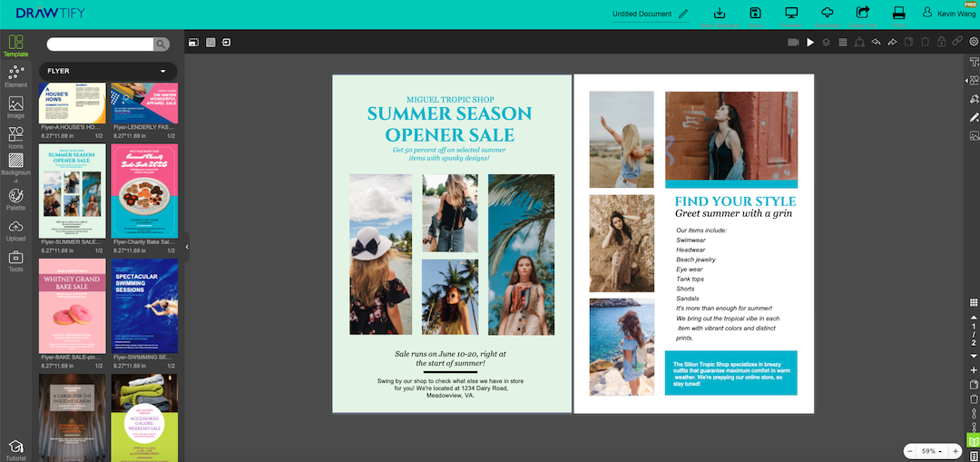Delete the current page
980x462 pixels.
point(973,398)
